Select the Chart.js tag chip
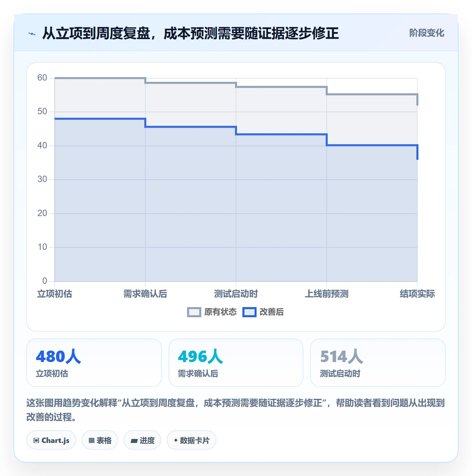Screen dimensions: 472x476 (x=51, y=440)
